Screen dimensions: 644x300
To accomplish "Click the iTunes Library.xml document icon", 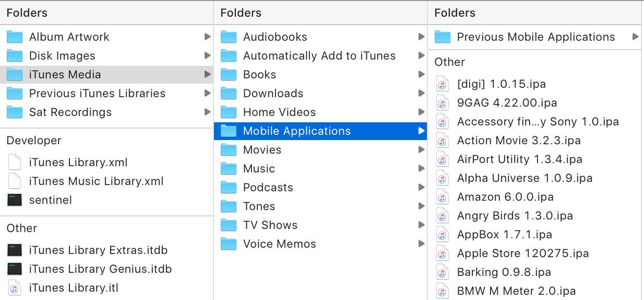I will tap(15, 163).
